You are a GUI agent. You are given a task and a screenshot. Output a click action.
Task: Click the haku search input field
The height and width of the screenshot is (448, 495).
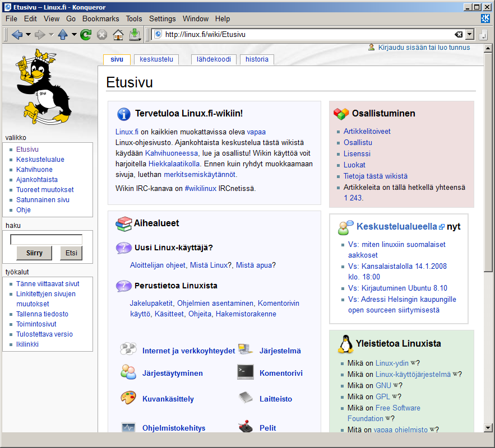(x=47, y=240)
